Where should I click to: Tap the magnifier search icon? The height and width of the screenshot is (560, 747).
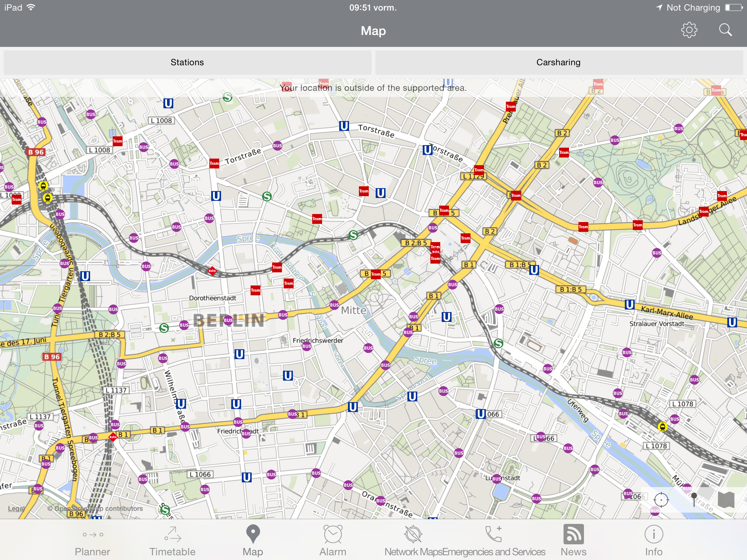pos(725,30)
